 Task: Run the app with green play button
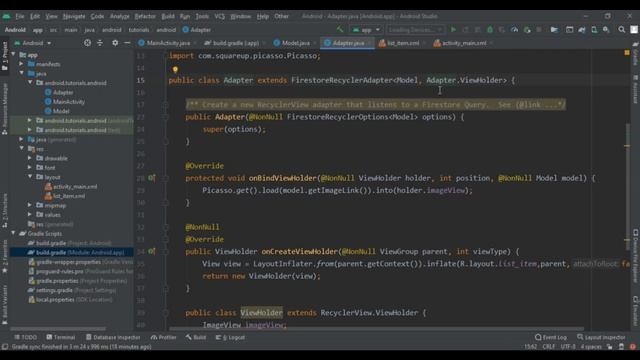[x=453, y=30]
